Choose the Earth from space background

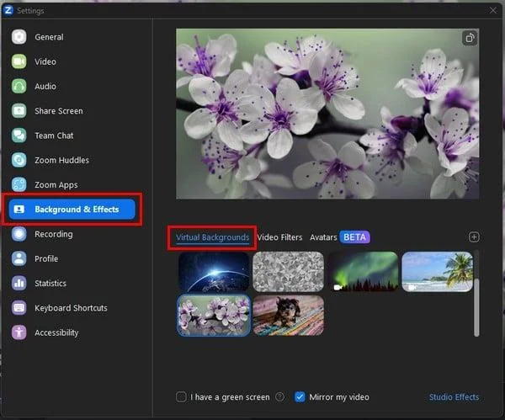(x=214, y=272)
